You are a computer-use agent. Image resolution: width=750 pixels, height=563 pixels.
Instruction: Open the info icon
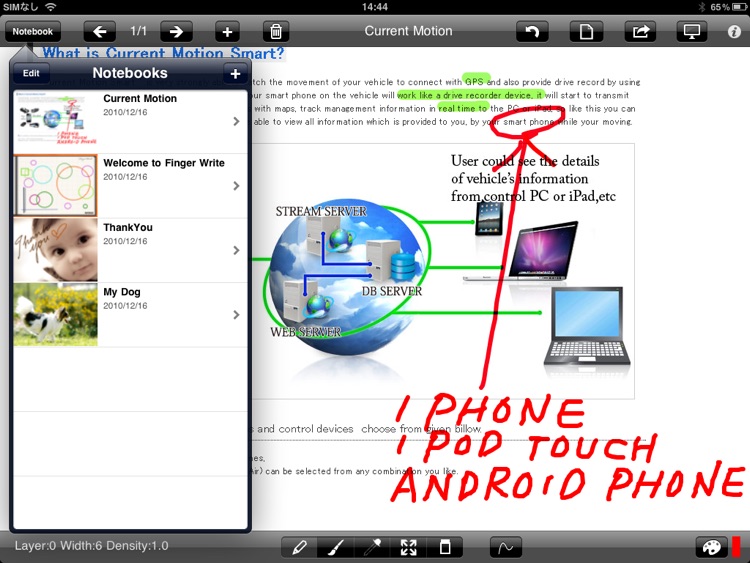[734, 32]
